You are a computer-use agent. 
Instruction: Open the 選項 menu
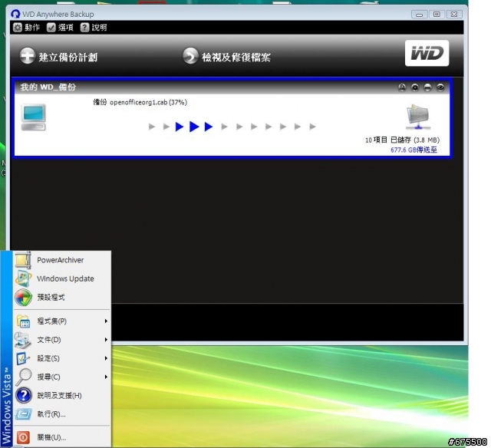(60, 28)
